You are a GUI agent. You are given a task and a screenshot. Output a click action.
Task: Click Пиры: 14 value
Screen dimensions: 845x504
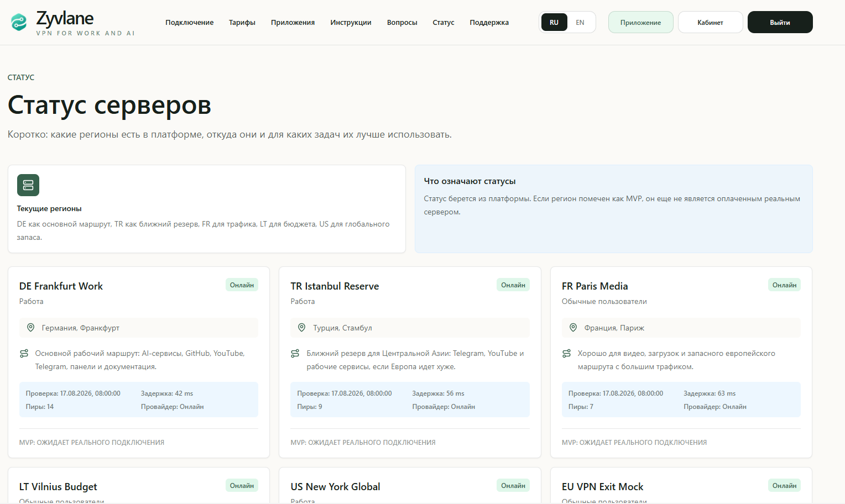tap(40, 407)
